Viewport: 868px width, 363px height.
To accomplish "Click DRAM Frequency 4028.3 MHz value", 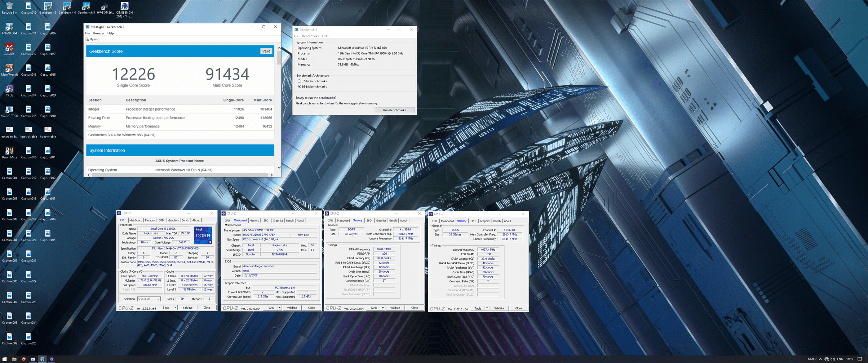I will point(384,249).
